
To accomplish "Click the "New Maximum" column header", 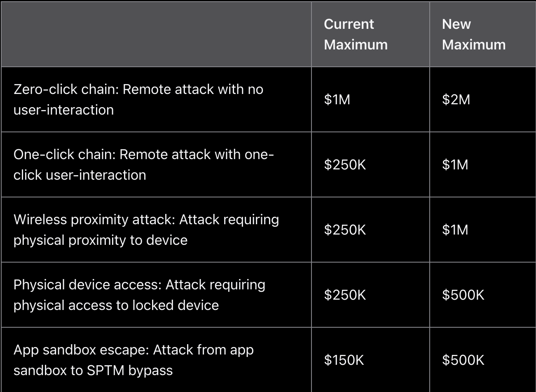I will point(473,34).
